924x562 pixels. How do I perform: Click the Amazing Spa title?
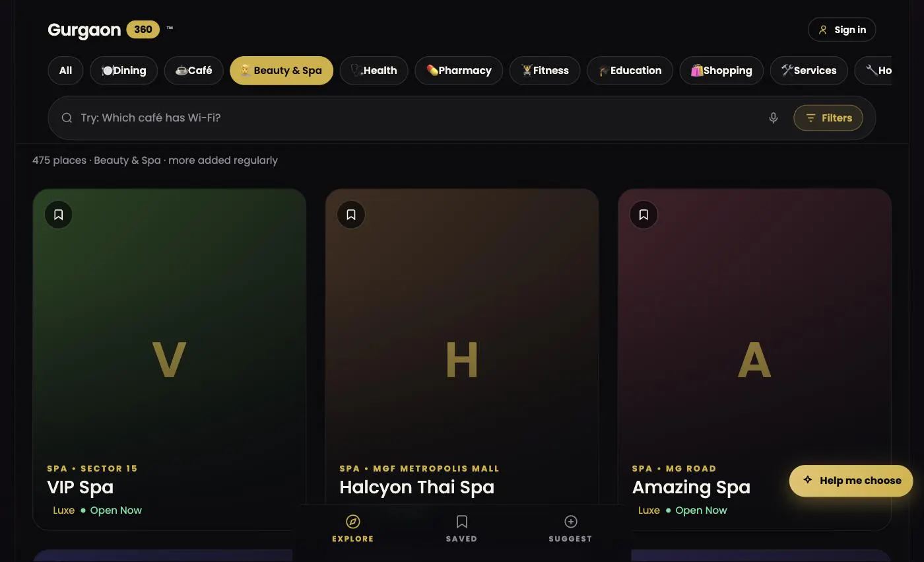[x=691, y=487]
